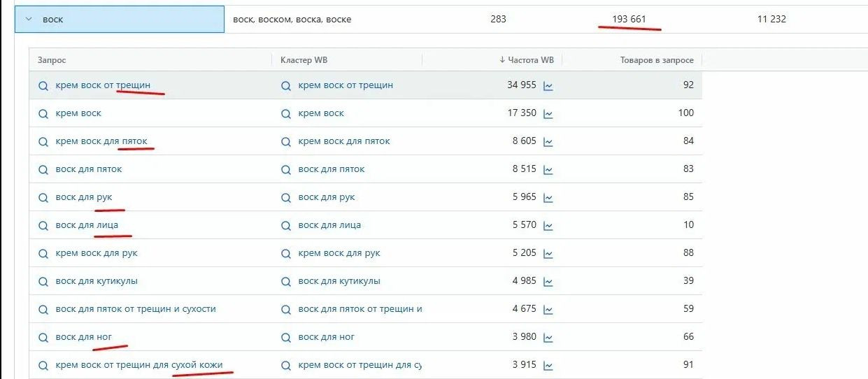Open query link воск для рук
Screen dimensions: 868x379
coord(84,197)
